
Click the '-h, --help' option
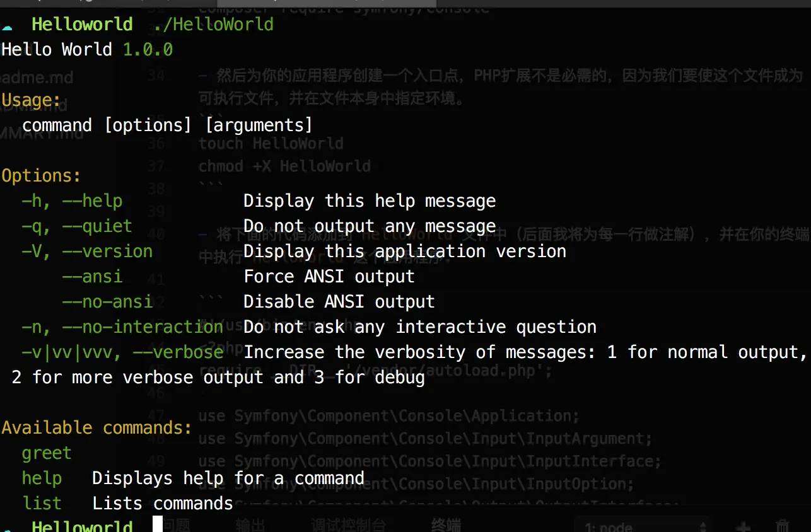(x=72, y=201)
